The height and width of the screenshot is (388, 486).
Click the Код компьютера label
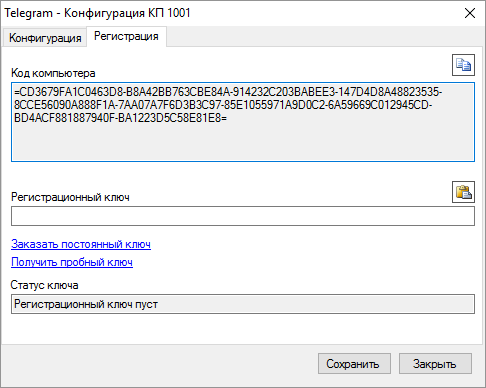53,73
